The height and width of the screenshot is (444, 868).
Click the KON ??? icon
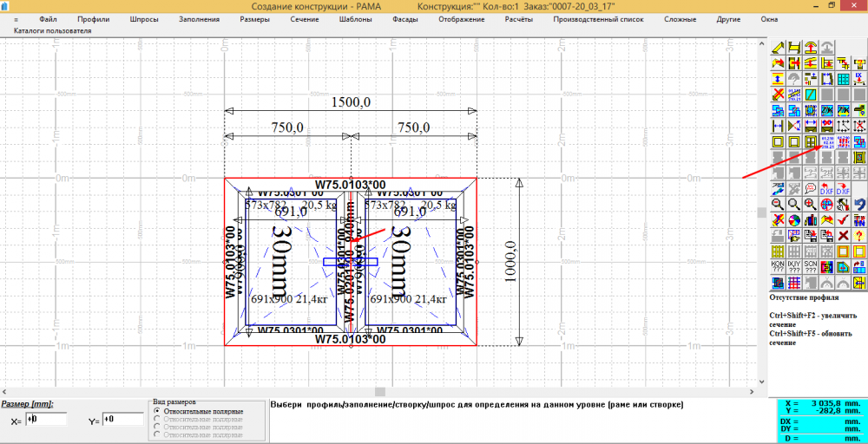click(x=777, y=266)
